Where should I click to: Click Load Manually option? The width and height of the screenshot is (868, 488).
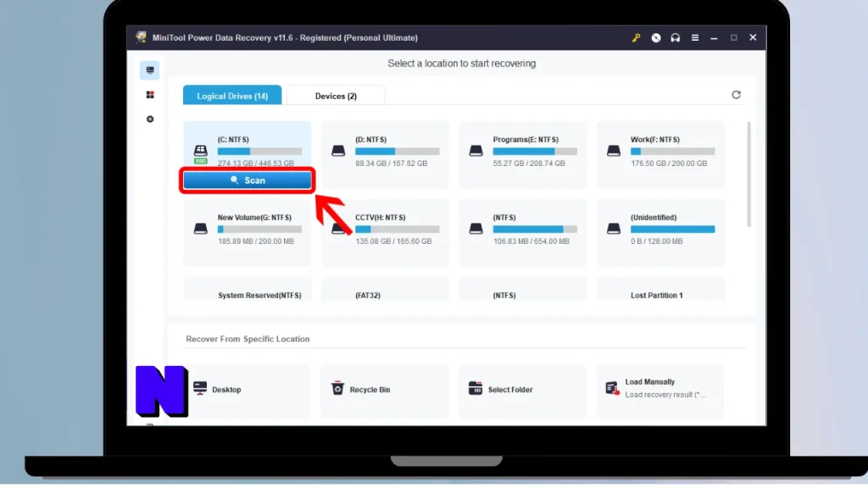point(659,390)
